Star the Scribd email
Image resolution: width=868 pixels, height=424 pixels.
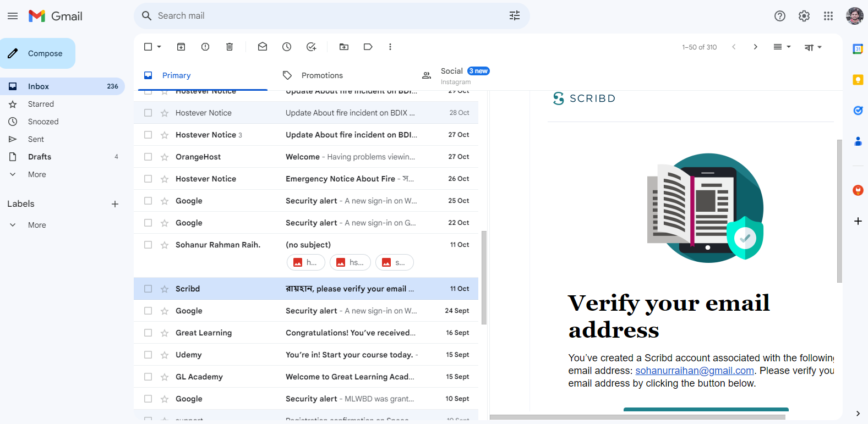point(165,289)
